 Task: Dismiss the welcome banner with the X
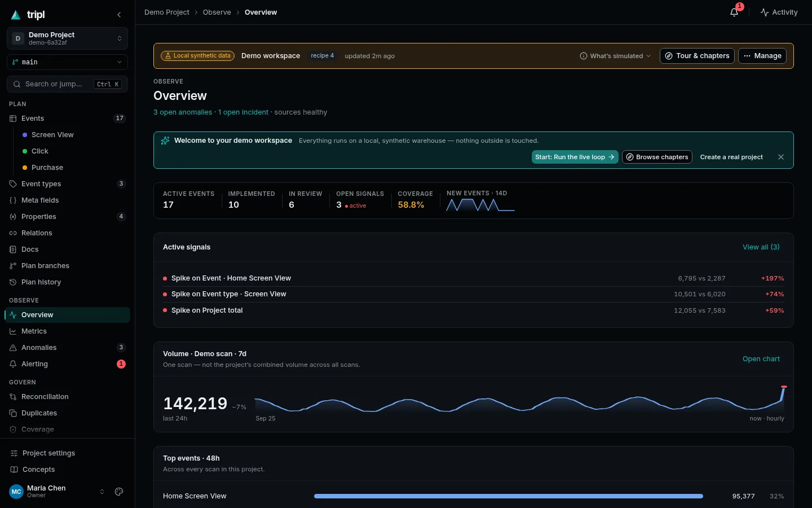(781, 157)
